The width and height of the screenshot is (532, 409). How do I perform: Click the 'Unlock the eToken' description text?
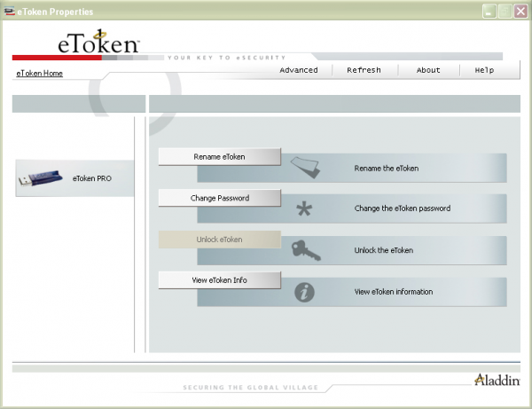(383, 250)
